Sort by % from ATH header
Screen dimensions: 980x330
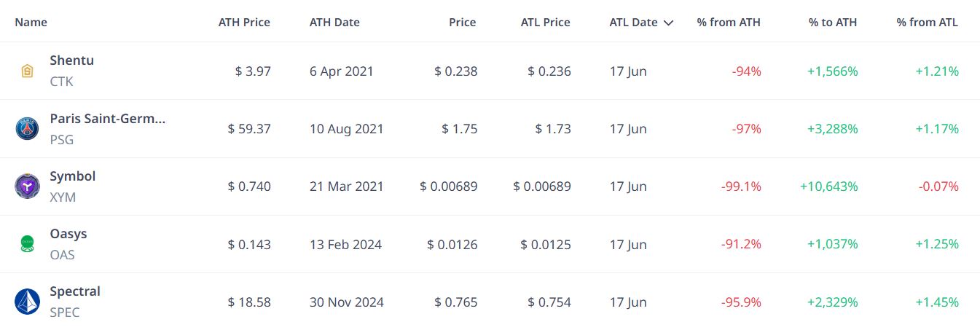[x=729, y=23]
